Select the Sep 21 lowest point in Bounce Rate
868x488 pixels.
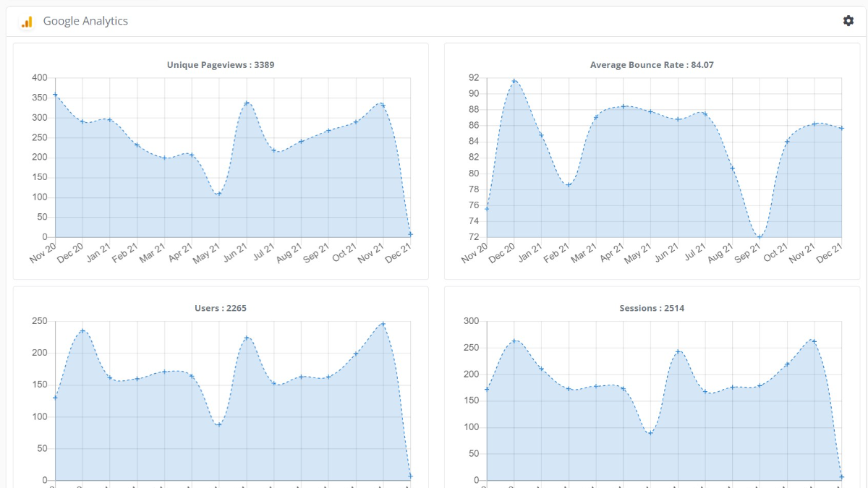pyautogui.click(x=759, y=236)
